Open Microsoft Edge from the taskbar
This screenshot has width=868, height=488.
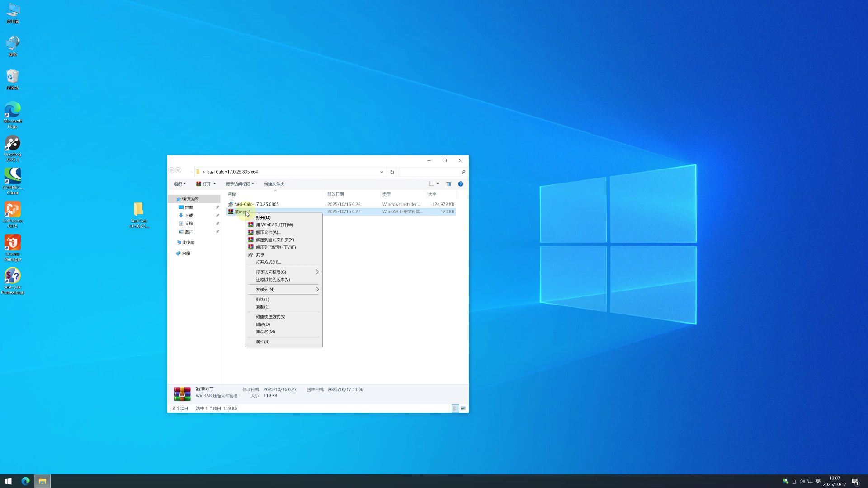tap(25, 481)
